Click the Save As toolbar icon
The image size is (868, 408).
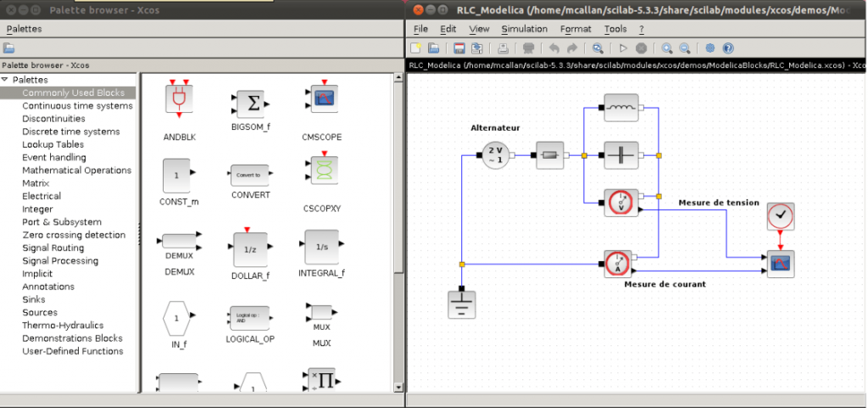tap(476, 48)
